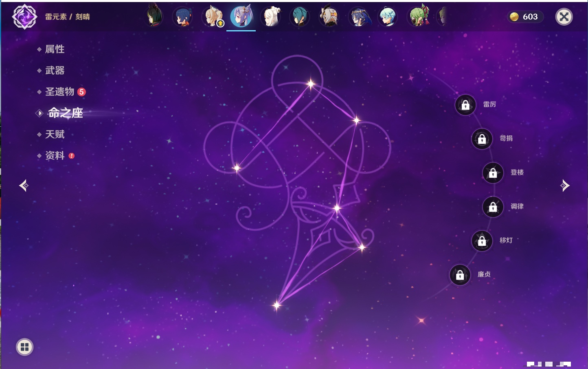Click the 雷元素 / 刻晴 header text

tap(68, 17)
